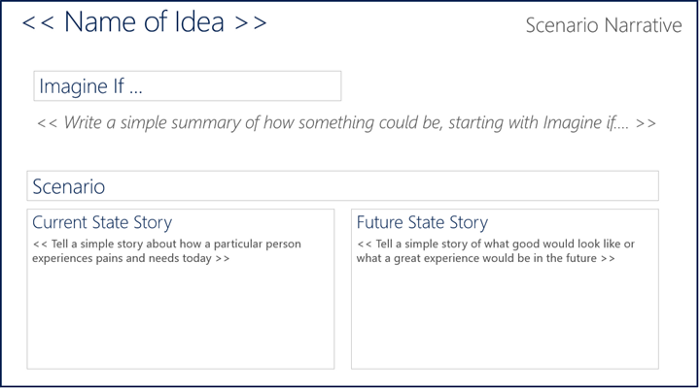Click the word "Narrative" in the corner label
This screenshot has width=700, height=388.
point(643,25)
